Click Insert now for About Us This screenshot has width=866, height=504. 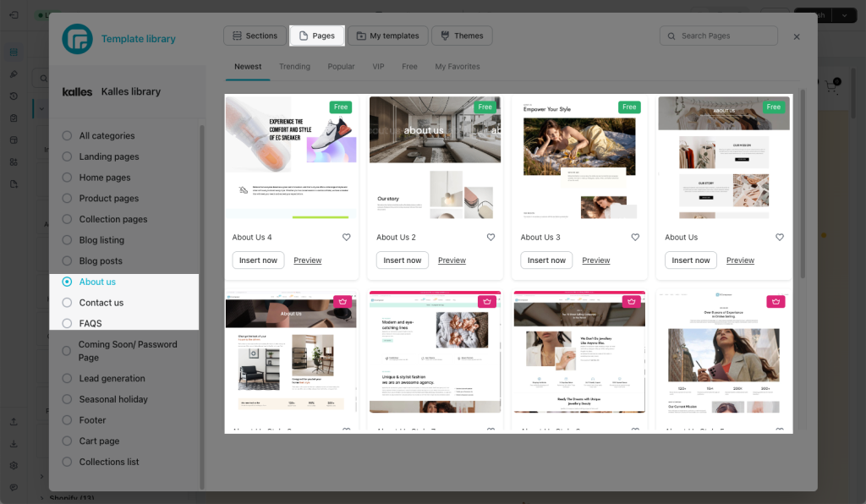[x=690, y=260]
